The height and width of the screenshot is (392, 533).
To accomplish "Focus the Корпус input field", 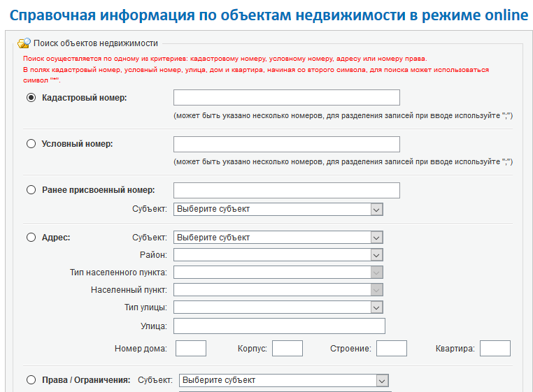I will [x=287, y=349].
